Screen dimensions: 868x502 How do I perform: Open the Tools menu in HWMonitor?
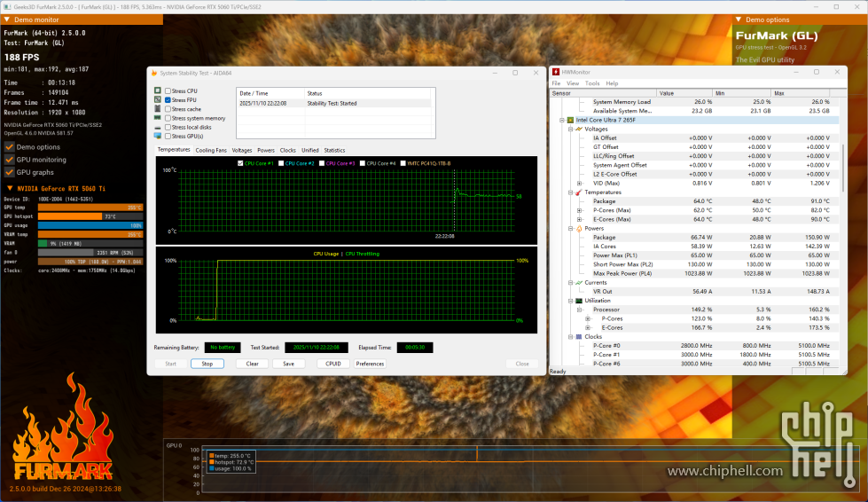592,83
